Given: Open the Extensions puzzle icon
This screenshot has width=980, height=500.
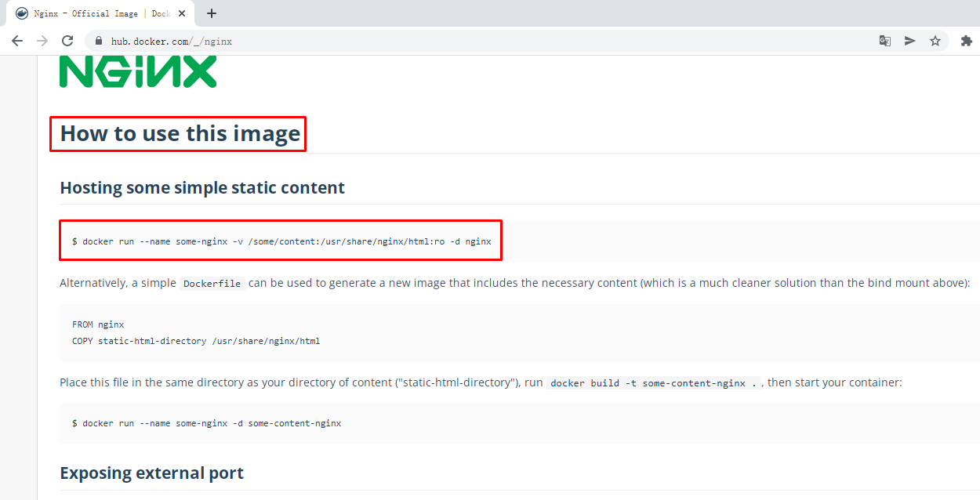Looking at the screenshot, I should coord(966,41).
